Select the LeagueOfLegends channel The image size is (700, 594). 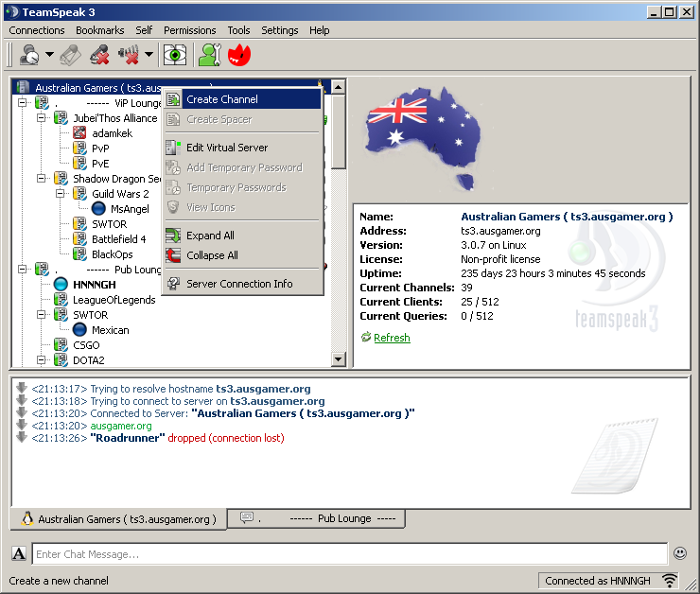(114, 300)
